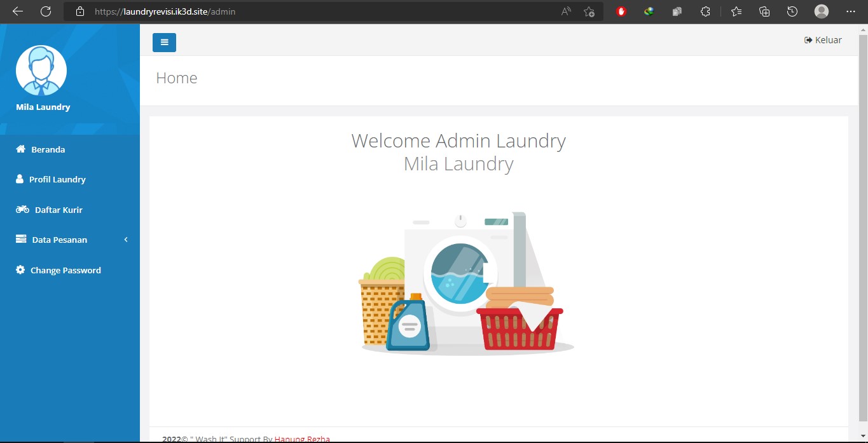Click the house icon beside Beranda
The image size is (868, 443).
20,149
